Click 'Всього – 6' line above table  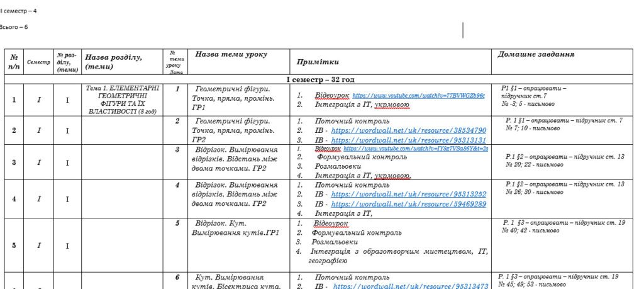(x=14, y=27)
